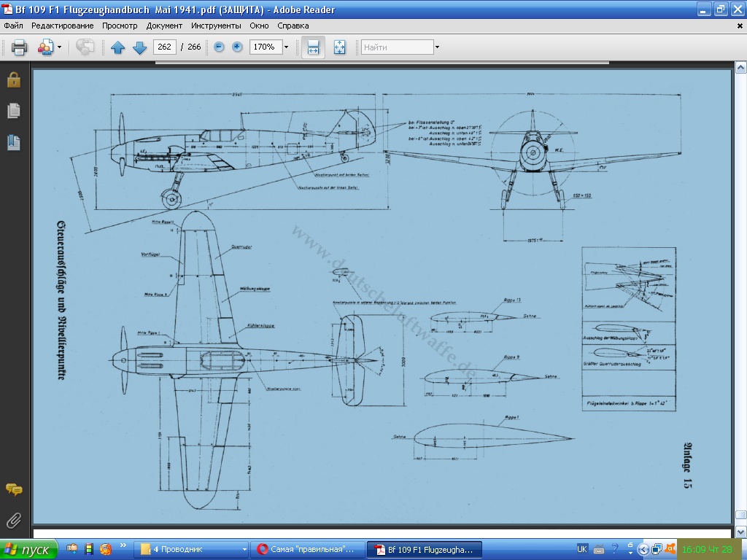Image resolution: width=747 pixels, height=560 pixels.
Task: Click the network monitors tray icon
Action: pos(657,549)
